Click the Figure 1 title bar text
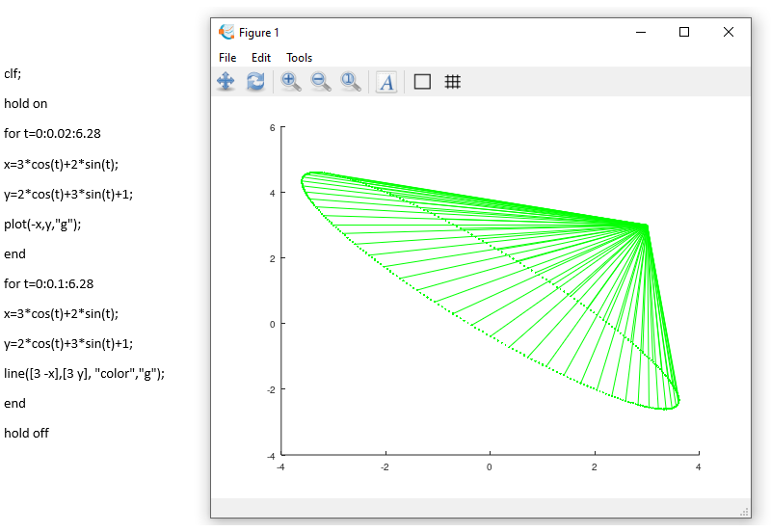This screenshot has height=532, width=771. pyautogui.click(x=259, y=33)
